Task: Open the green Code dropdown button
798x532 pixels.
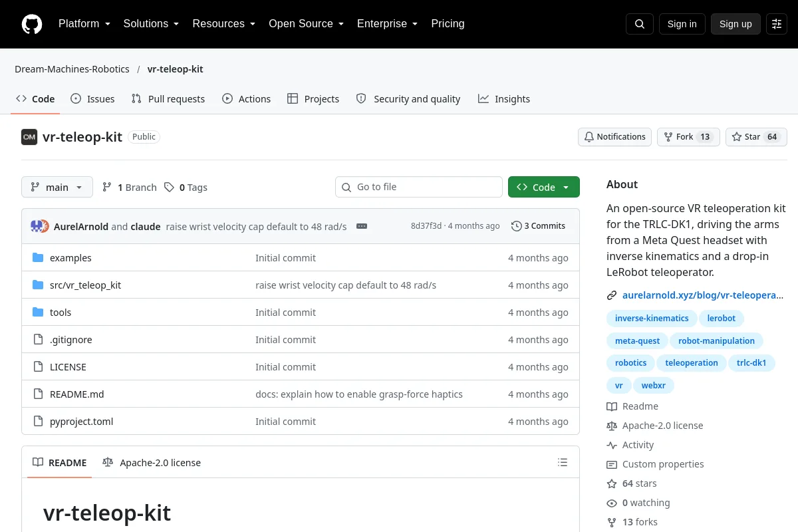Action: click(x=544, y=187)
